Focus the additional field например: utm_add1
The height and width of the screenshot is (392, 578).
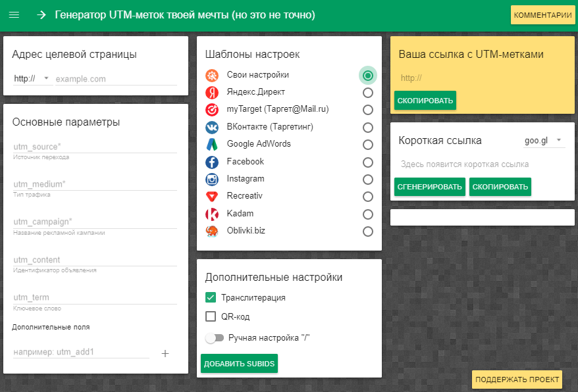[x=81, y=352]
